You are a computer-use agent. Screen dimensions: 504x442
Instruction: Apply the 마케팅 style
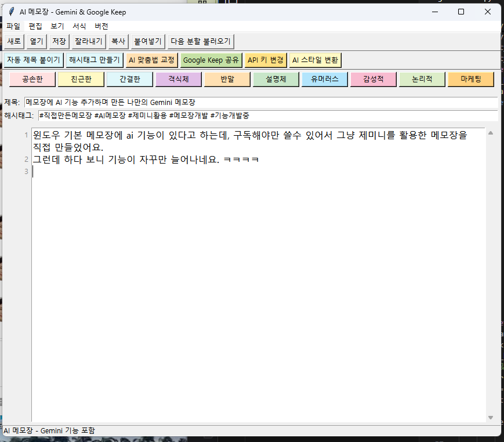471,79
